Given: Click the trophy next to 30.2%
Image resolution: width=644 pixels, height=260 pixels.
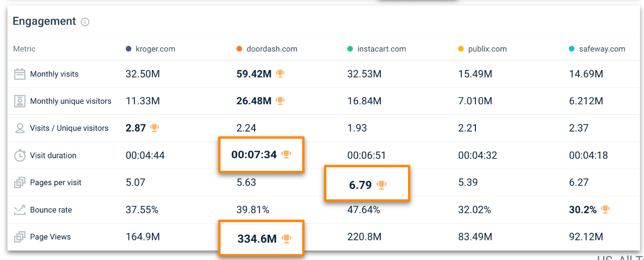Looking at the screenshot, I should pos(605,209).
